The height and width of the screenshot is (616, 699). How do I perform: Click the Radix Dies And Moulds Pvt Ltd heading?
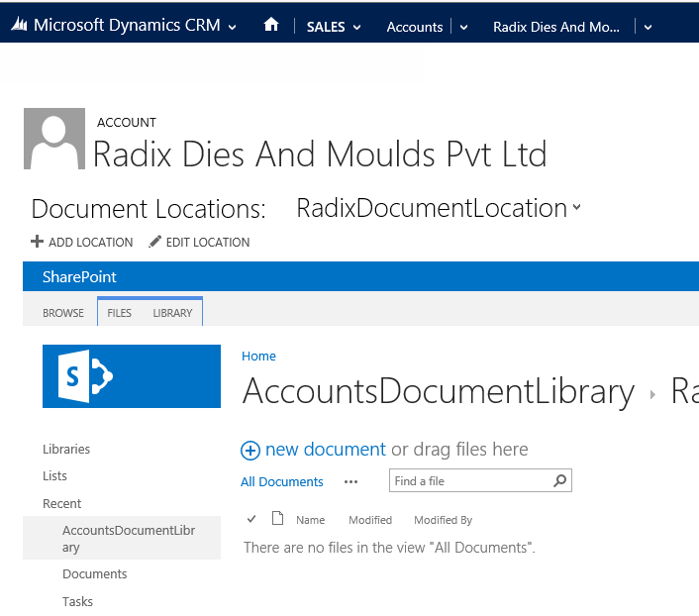320,154
